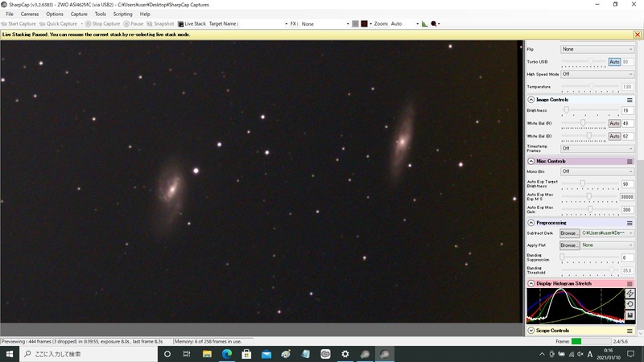644x362 pixels.
Task: Show hidden system tray icons
Action: point(542,354)
